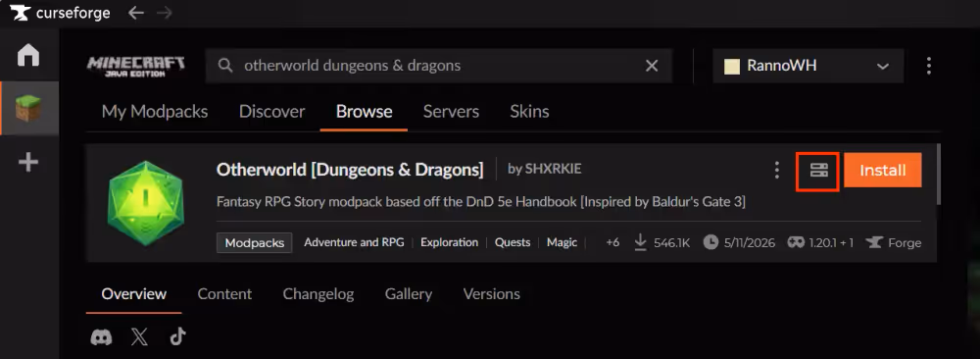
Task: Clear the search text with X
Action: coord(652,66)
